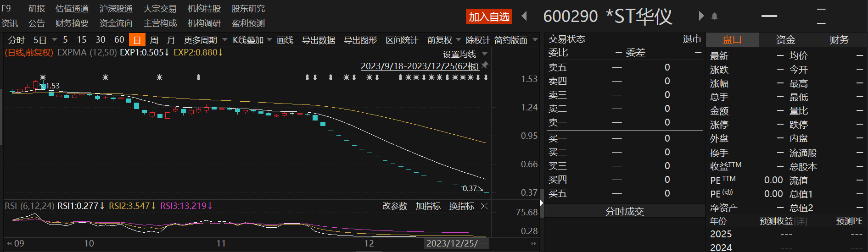Switch chart to daily (日) period
The height and width of the screenshot is (252, 868).
click(137, 40)
